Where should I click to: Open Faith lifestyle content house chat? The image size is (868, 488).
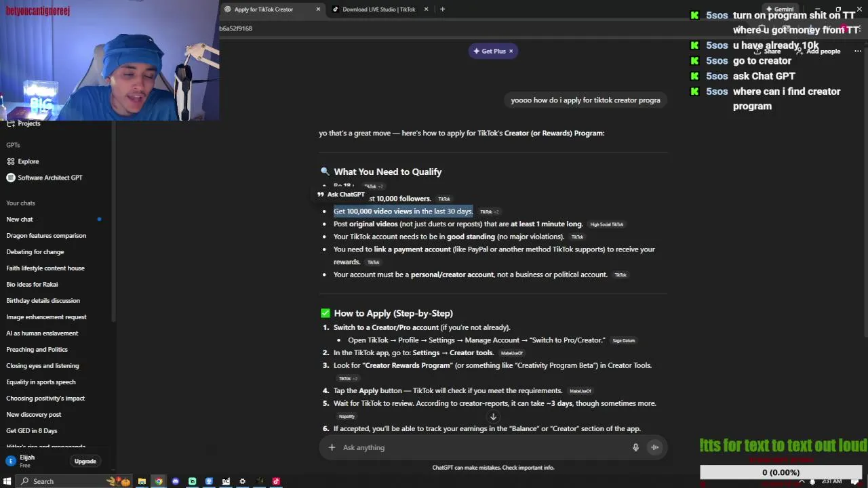pyautogui.click(x=45, y=268)
